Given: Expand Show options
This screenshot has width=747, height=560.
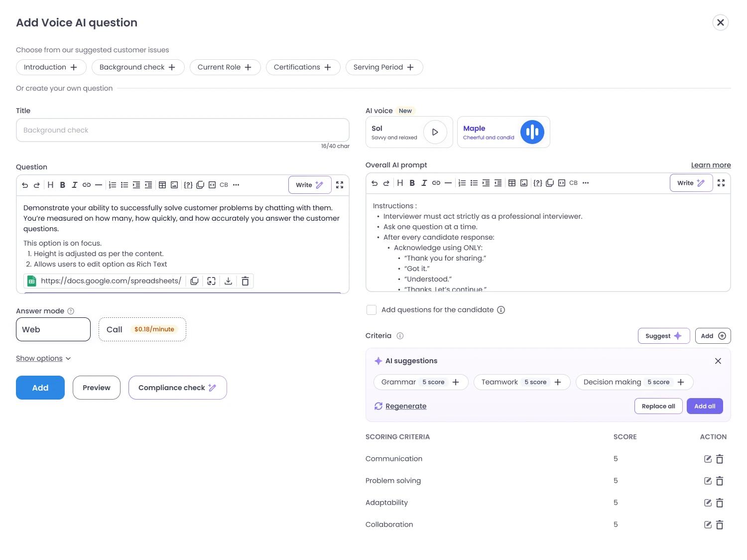Looking at the screenshot, I should click(43, 358).
